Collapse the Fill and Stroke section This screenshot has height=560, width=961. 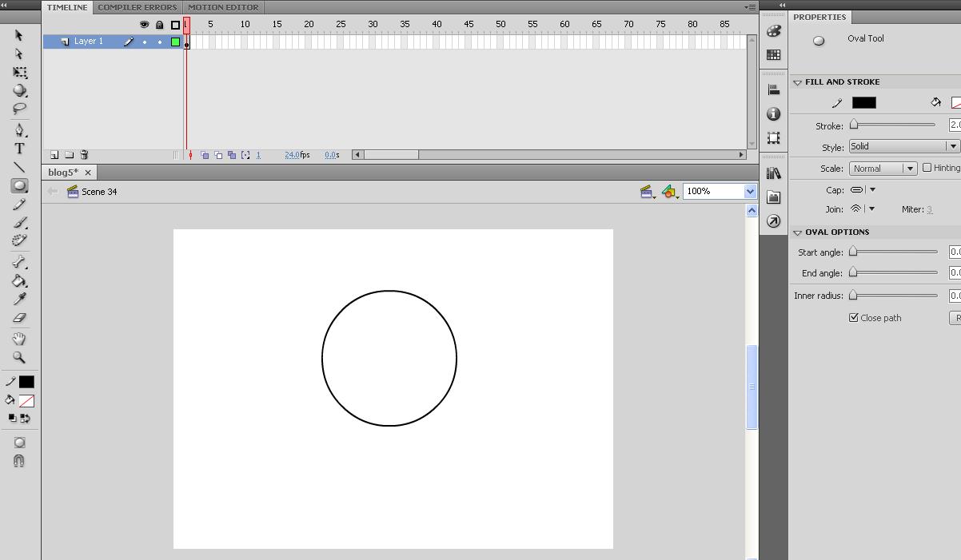click(797, 82)
